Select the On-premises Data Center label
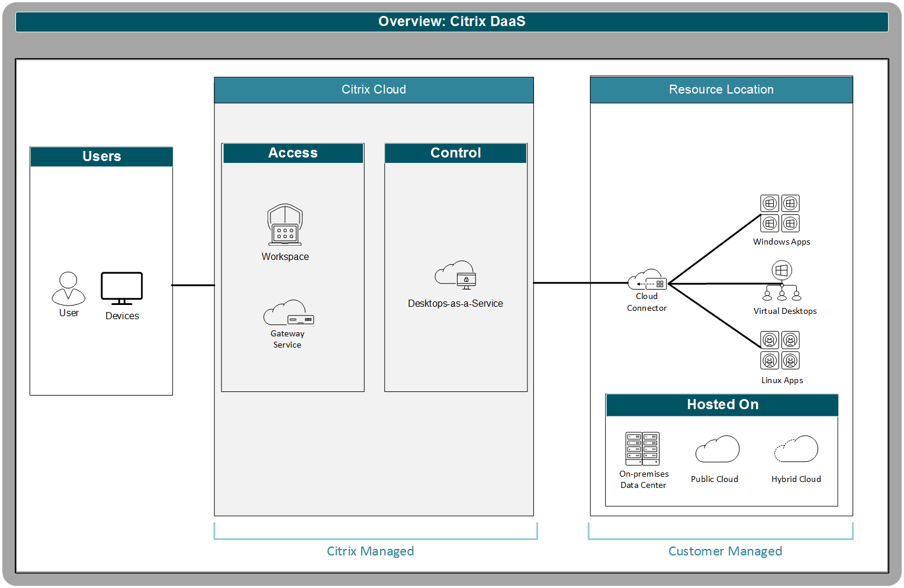The image size is (904, 588). click(x=644, y=480)
